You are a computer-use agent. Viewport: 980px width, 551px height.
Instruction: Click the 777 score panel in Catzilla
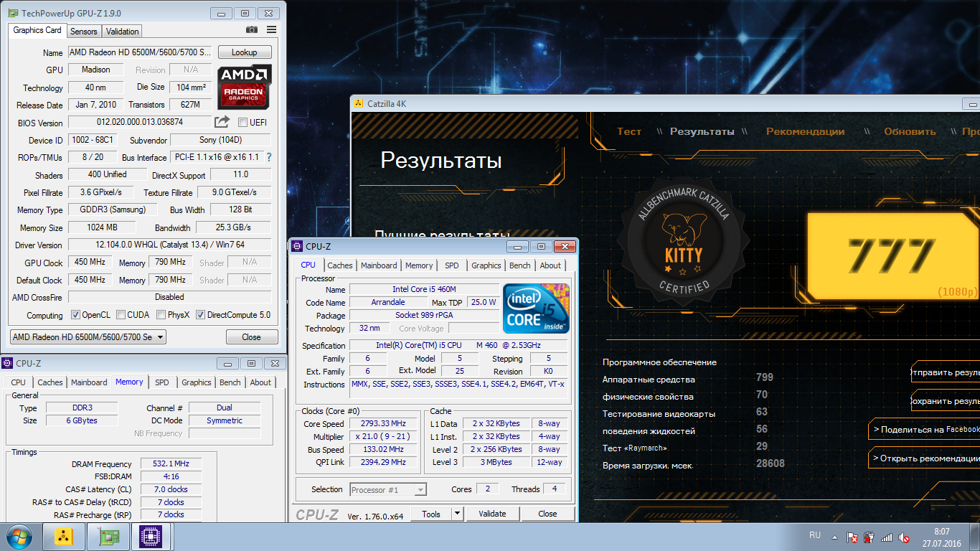pyautogui.click(x=892, y=255)
